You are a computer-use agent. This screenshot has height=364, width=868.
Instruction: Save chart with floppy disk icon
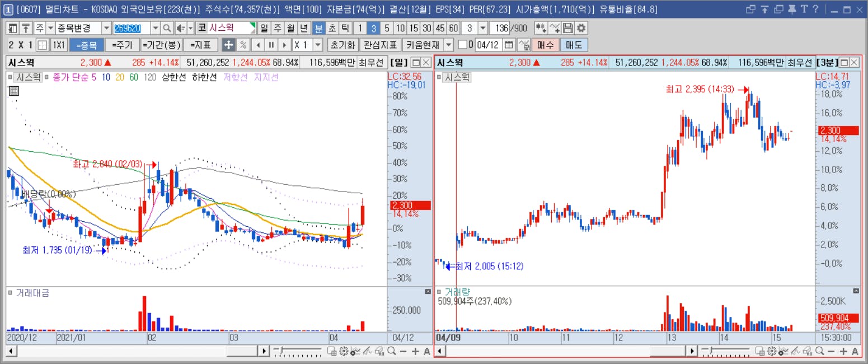[568, 28]
